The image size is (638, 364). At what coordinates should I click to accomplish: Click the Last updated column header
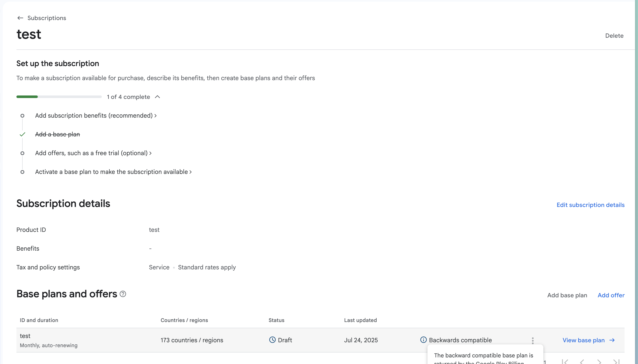(x=360, y=320)
